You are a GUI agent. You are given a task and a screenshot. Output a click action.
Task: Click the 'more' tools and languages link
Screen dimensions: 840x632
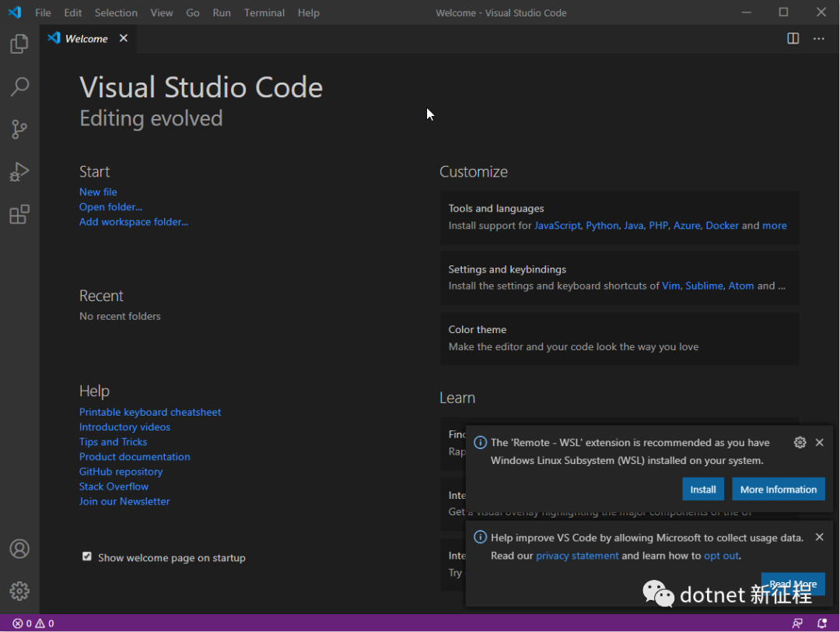pos(775,226)
